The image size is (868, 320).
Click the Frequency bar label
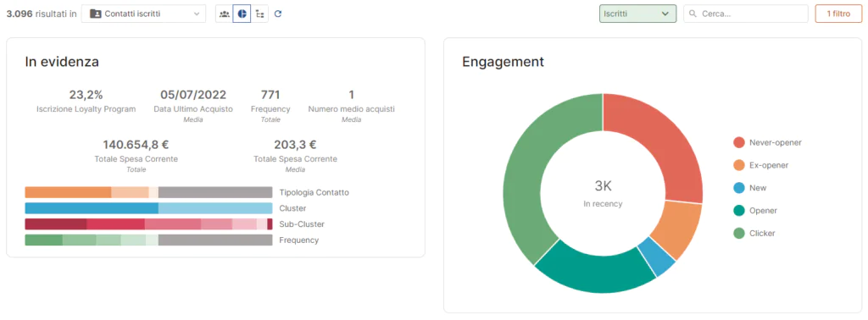[x=299, y=240]
